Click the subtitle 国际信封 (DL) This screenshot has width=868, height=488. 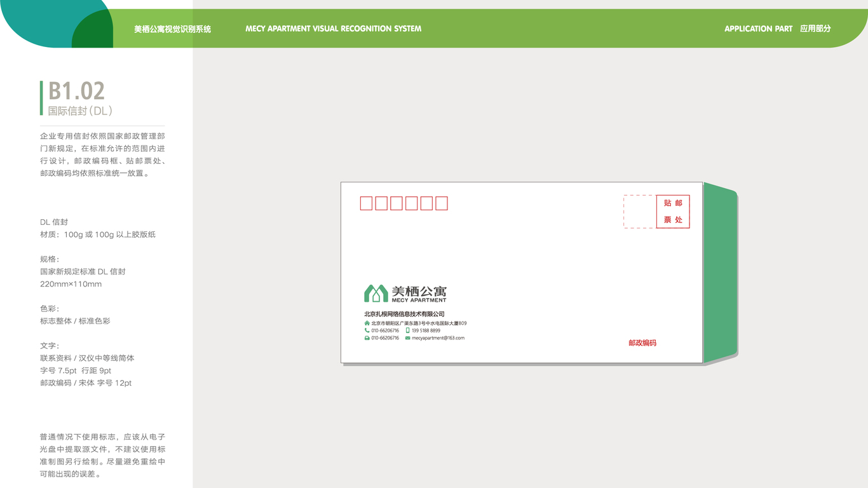tap(80, 111)
